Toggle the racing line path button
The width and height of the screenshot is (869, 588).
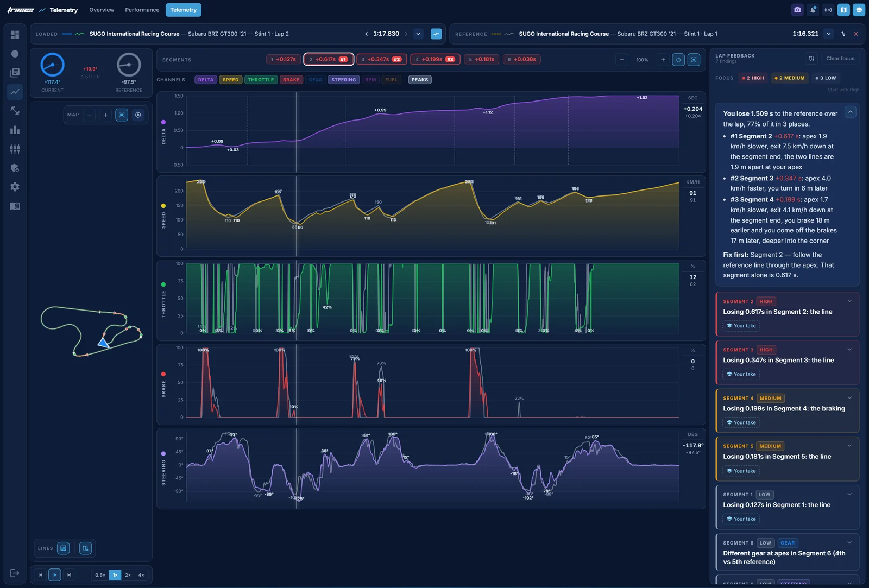click(85, 548)
